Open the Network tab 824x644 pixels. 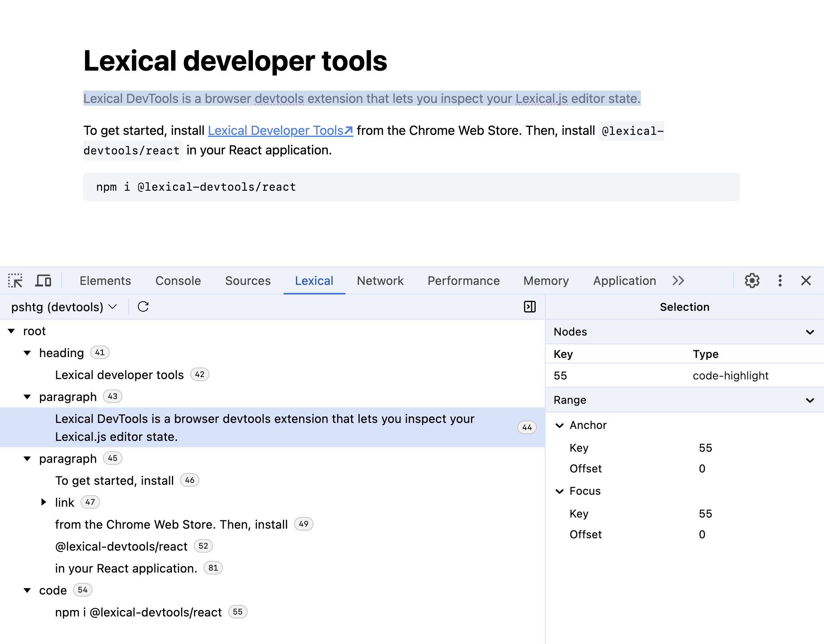[380, 281]
